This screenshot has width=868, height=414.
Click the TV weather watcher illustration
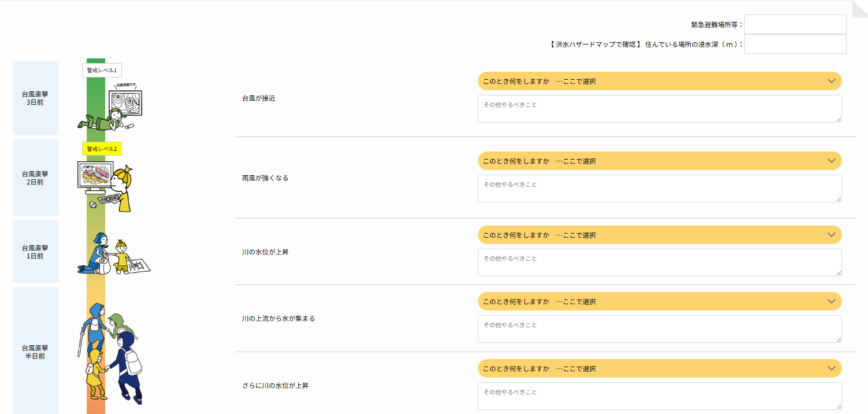coord(111,108)
